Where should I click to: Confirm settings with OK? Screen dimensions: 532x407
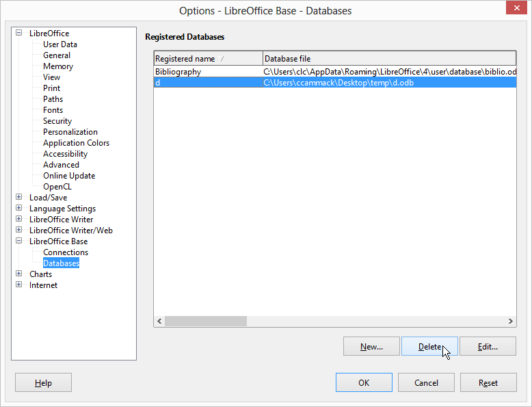[x=364, y=382]
